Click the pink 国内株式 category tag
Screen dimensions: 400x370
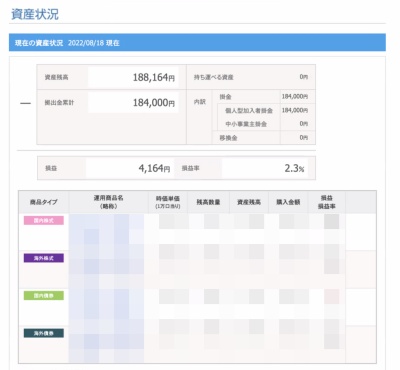click(44, 220)
